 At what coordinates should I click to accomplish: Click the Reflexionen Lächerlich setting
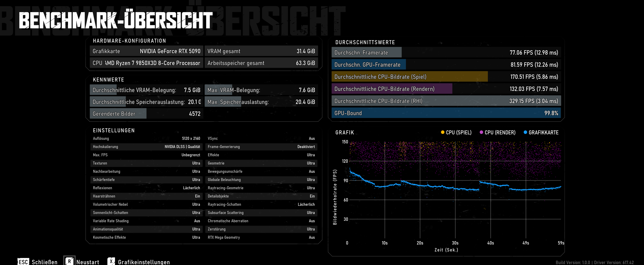[147, 188]
